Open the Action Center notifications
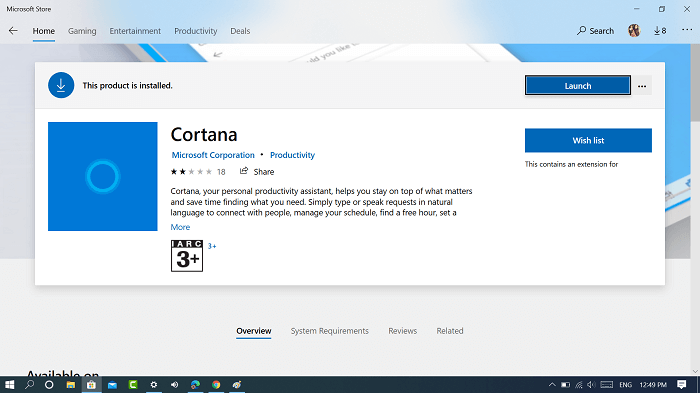The width and height of the screenshot is (700, 393). pos(682,385)
